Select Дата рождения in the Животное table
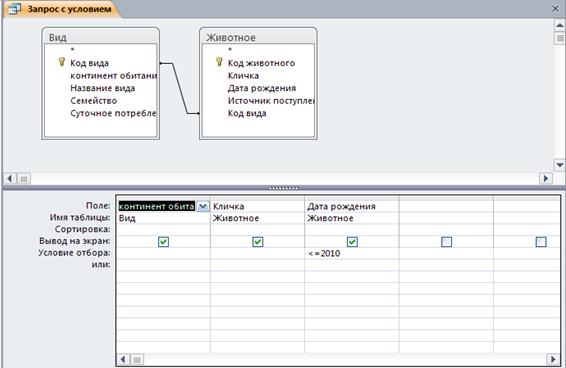 [x=262, y=88]
